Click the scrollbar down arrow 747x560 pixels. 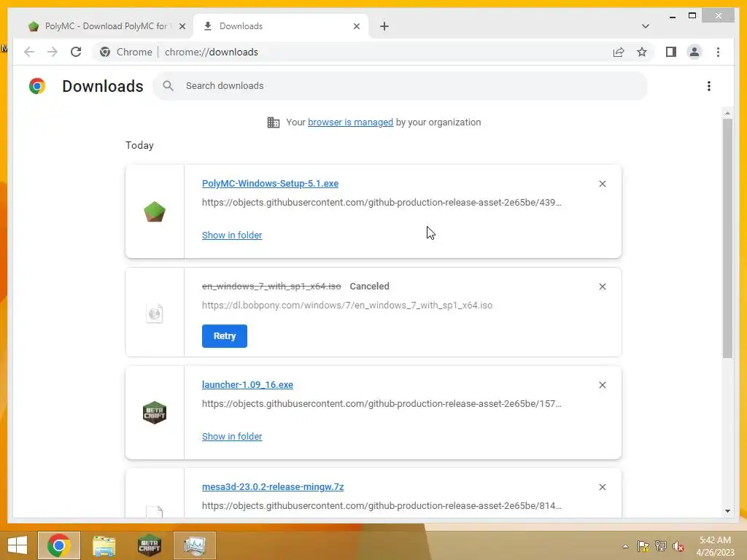pyautogui.click(x=727, y=511)
